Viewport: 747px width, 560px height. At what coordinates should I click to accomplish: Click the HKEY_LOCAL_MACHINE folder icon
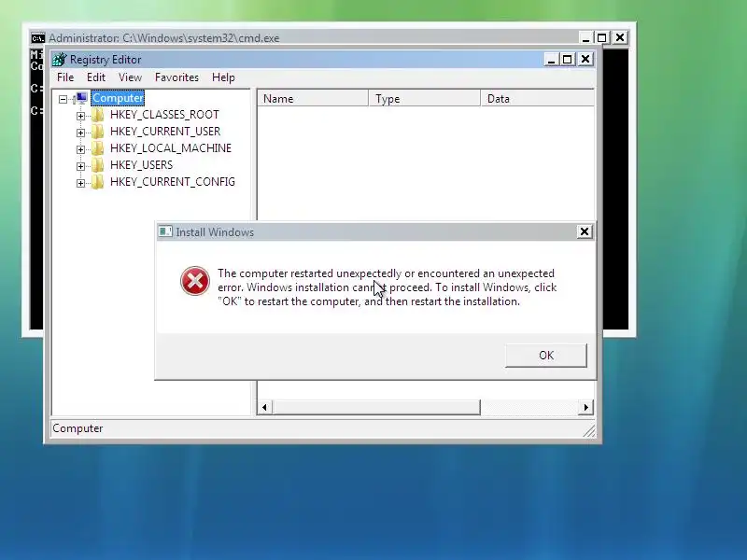point(97,148)
